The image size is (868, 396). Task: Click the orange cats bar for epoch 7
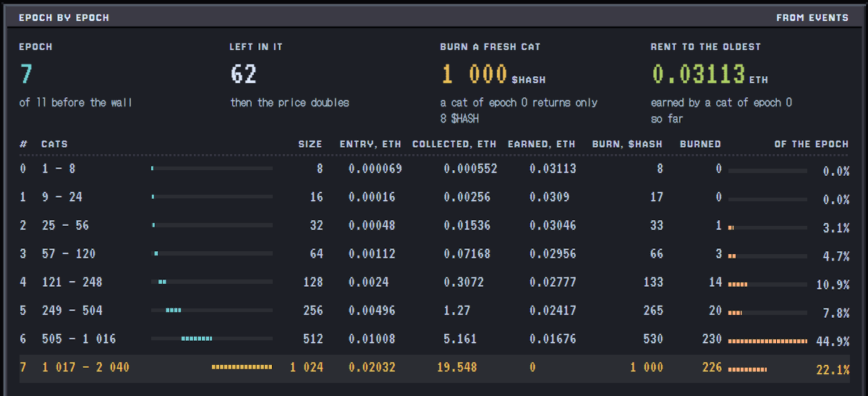pyautogui.click(x=242, y=367)
